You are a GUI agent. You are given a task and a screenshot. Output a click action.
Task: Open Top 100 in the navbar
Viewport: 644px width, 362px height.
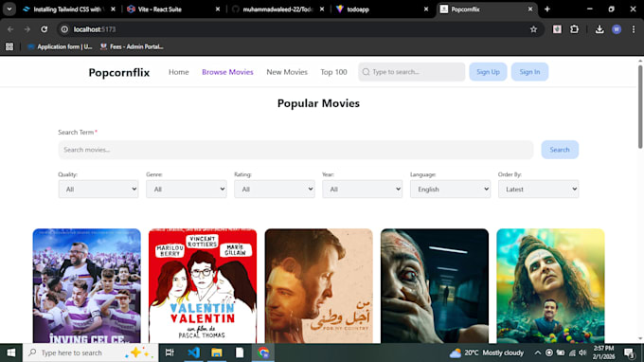pyautogui.click(x=333, y=72)
